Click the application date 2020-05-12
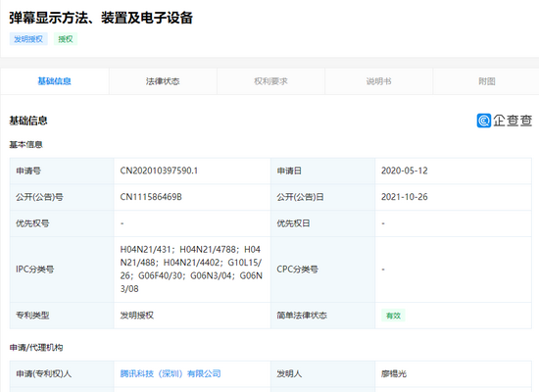 [404, 171]
